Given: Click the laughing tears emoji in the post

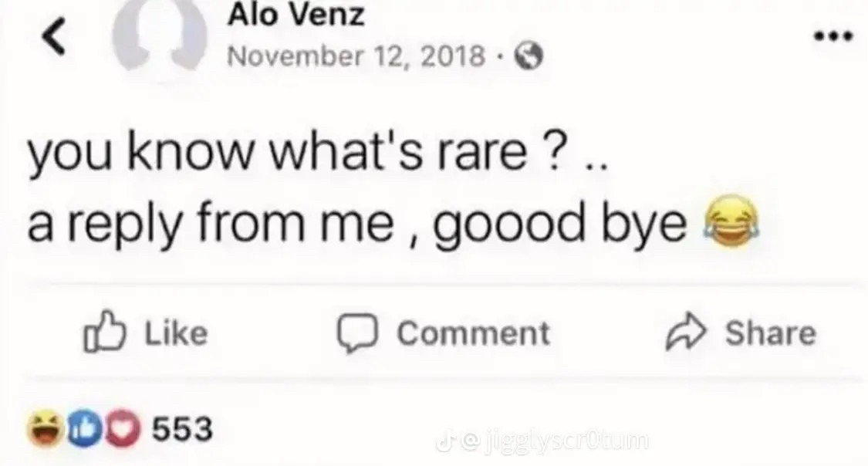Looking at the screenshot, I should [731, 221].
